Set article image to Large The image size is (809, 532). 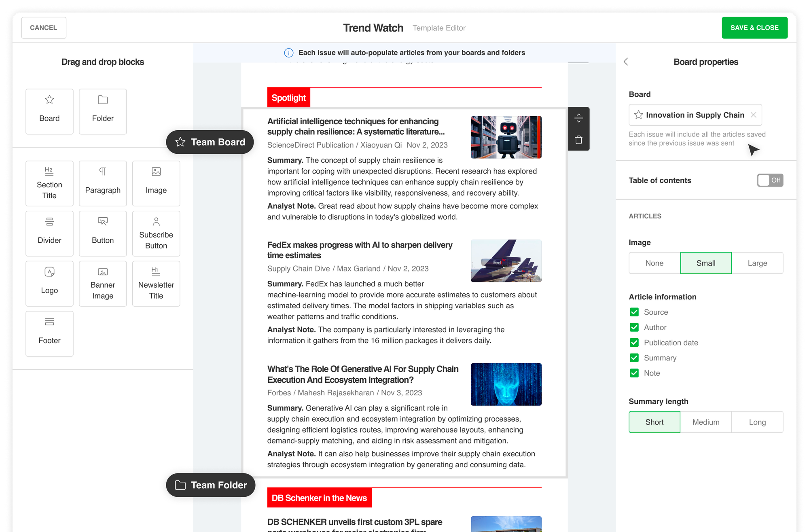click(757, 263)
